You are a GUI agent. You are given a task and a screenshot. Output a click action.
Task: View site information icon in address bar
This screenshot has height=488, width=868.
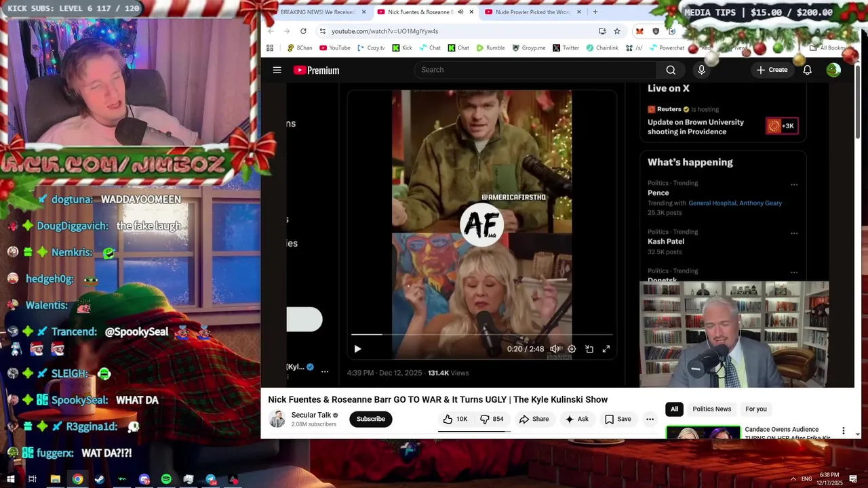pyautogui.click(x=323, y=31)
